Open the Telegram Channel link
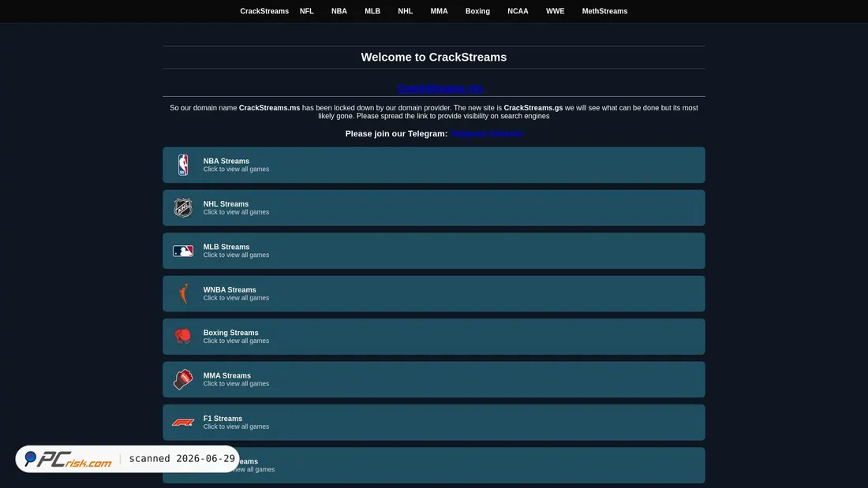 coord(487,133)
